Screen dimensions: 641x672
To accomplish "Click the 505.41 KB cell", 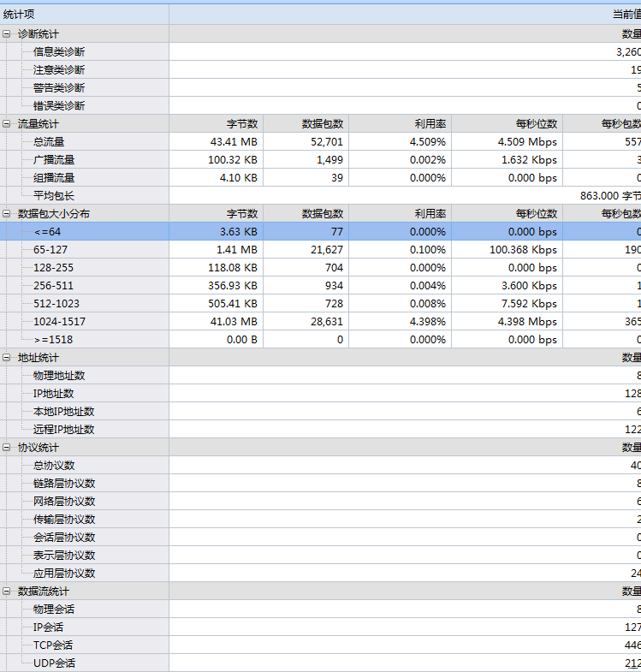I will [217, 304].
